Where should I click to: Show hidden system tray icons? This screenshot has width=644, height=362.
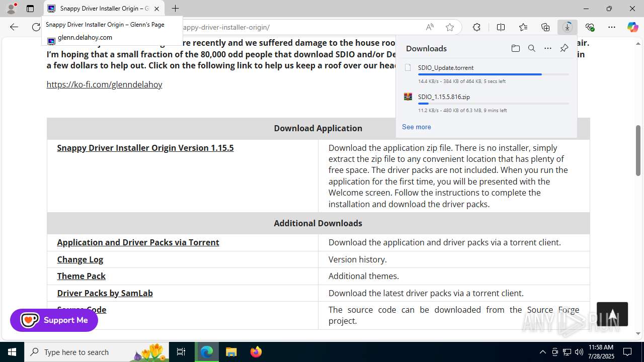(542, 352)
